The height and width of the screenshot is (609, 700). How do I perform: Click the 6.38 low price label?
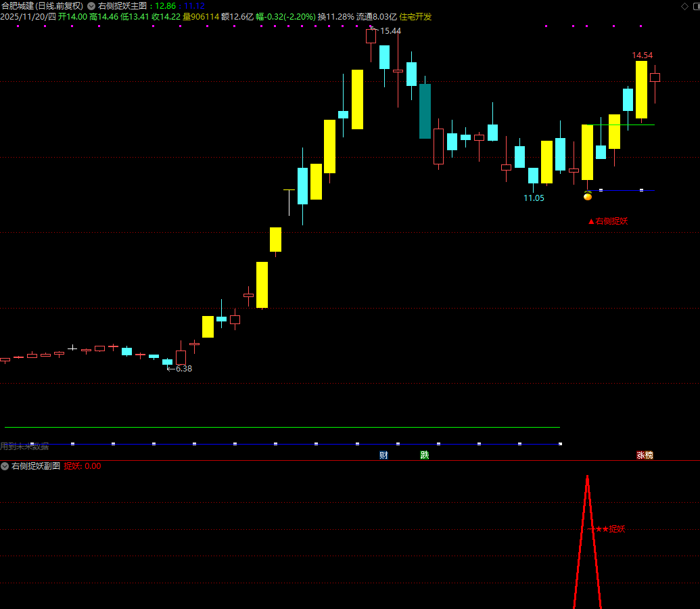pos(183,369)
